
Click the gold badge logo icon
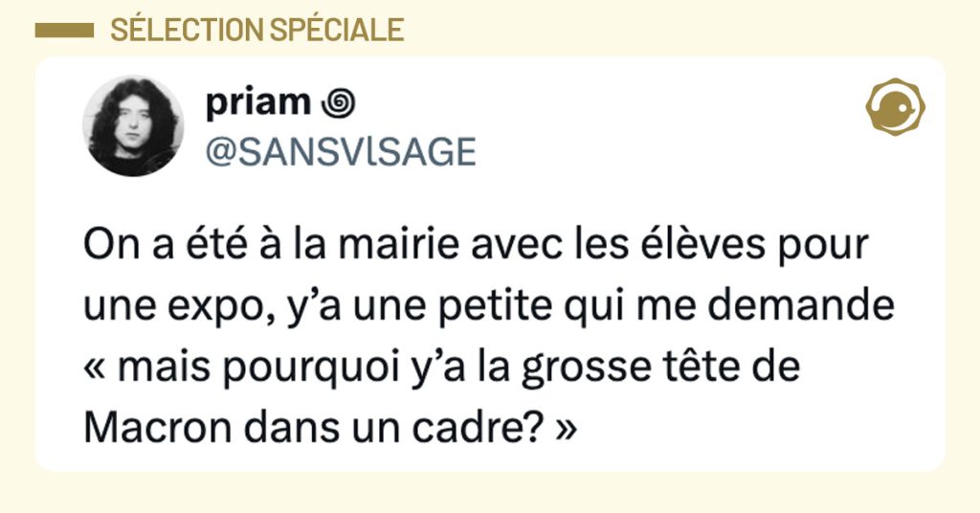pos(894,107)
